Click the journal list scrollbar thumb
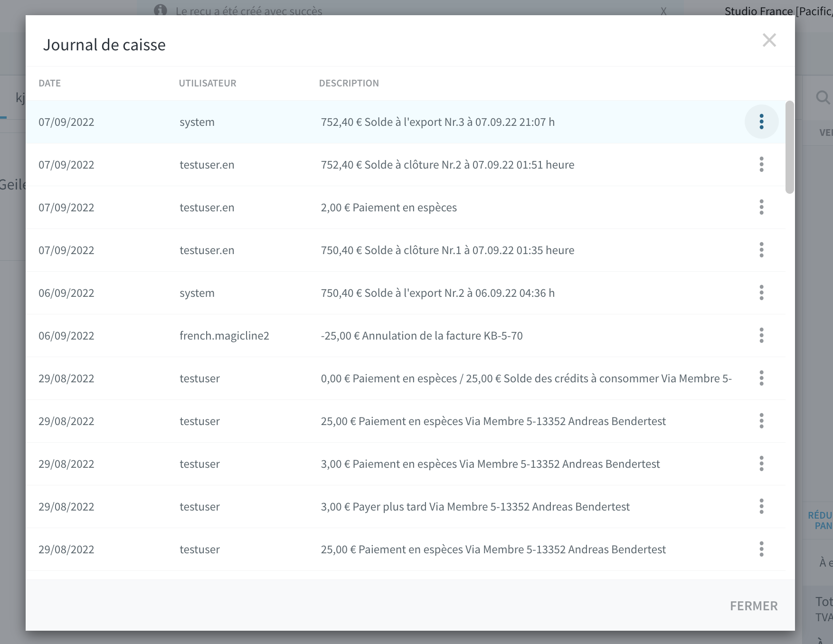The height and width of the screenshot is (644, 833). (x=790, y=147)
